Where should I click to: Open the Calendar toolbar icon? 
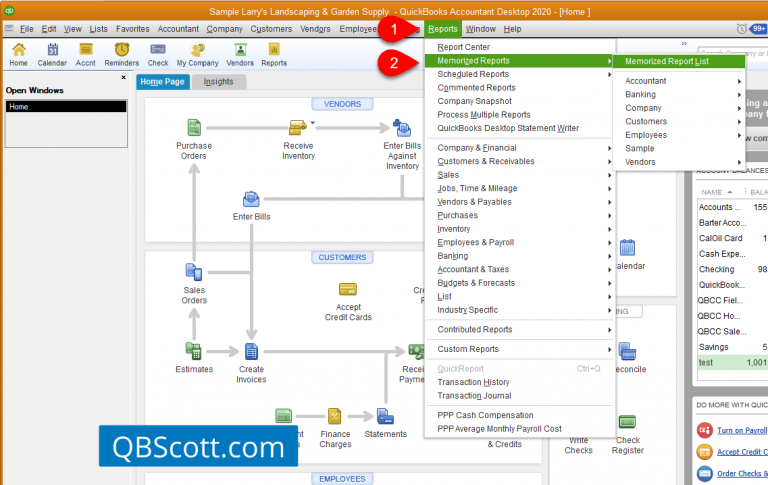(x=52, y=54)
